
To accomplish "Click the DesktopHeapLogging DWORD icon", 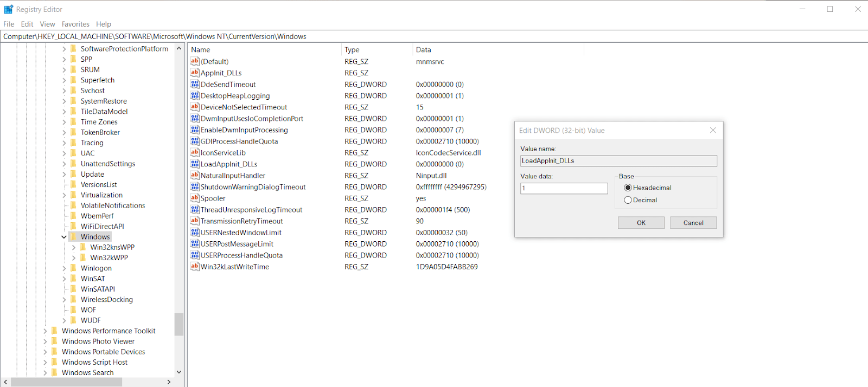I will 195,95.
